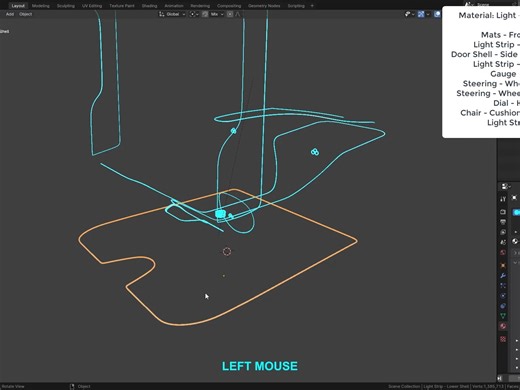Switch to the Scripting workspace tab

pyautogui.click(x=296, y=6)
